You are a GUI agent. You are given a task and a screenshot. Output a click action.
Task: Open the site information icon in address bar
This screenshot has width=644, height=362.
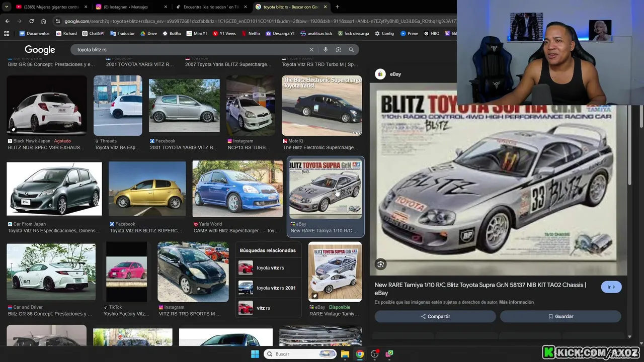(58, 21)
